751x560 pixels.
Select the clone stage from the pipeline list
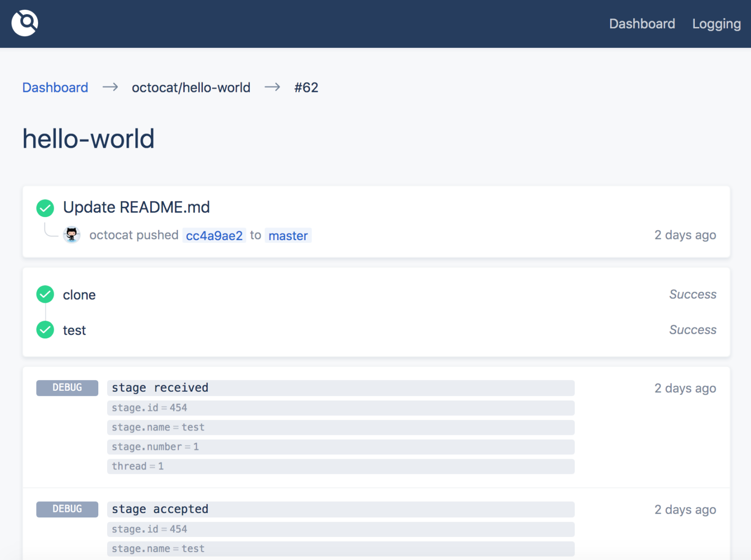pyautogui.click(x=79, y=294)
